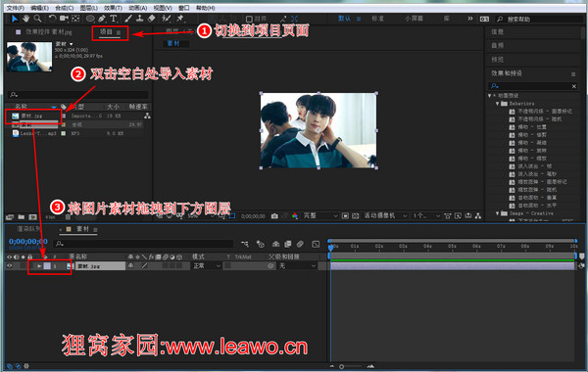
Task: Expand the 素材.jpg layer properties triangle
Action: [x=39, y=266]
